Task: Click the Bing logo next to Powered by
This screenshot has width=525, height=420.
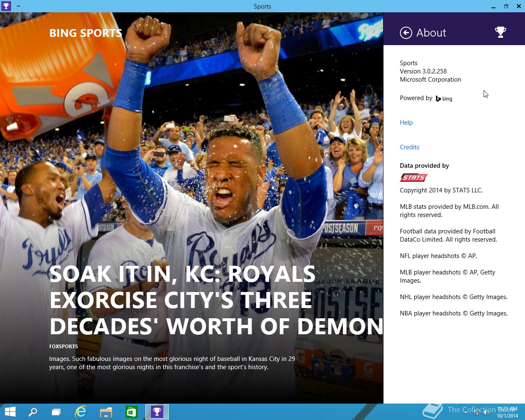Action: point(444,98)
